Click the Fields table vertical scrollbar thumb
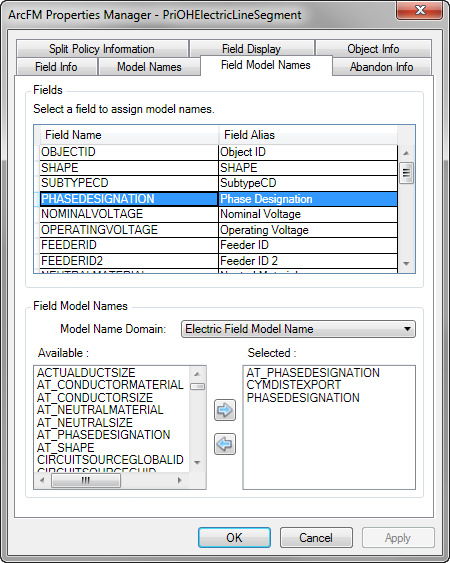Screen dimensions: 450x563 coord(406,173)
